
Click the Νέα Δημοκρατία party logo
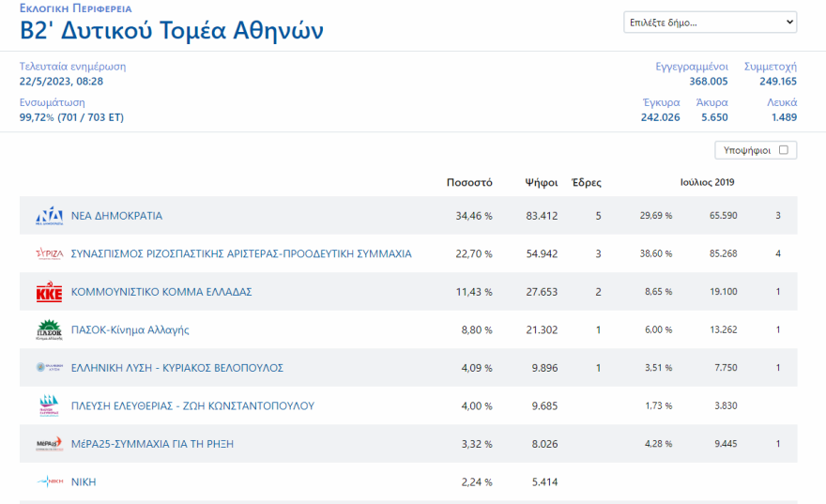pos(49,216)
